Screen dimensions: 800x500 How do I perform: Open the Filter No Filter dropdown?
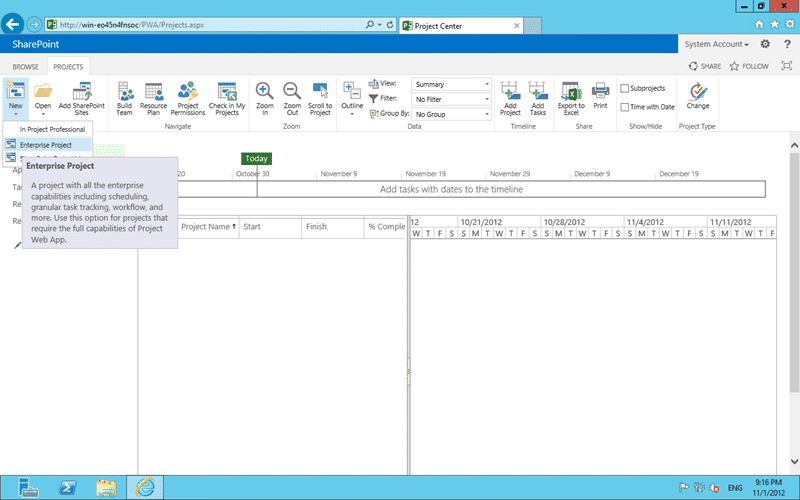452,99
